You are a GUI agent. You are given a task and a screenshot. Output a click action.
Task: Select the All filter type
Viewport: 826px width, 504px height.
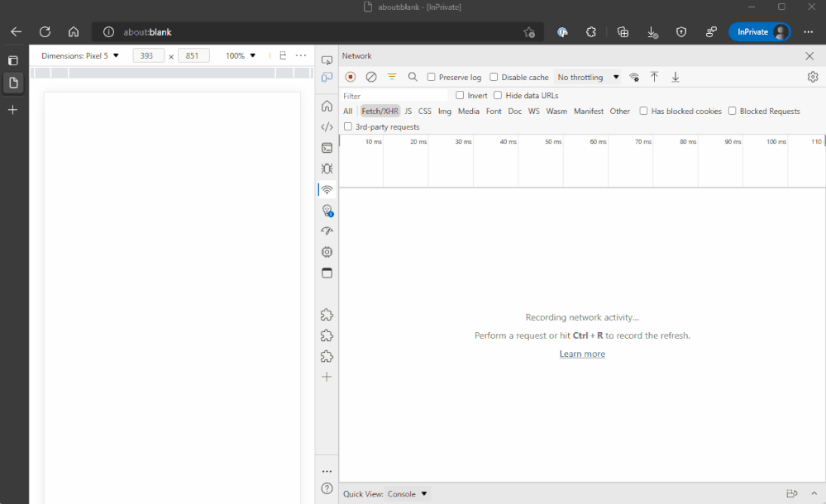coord(347,111)
